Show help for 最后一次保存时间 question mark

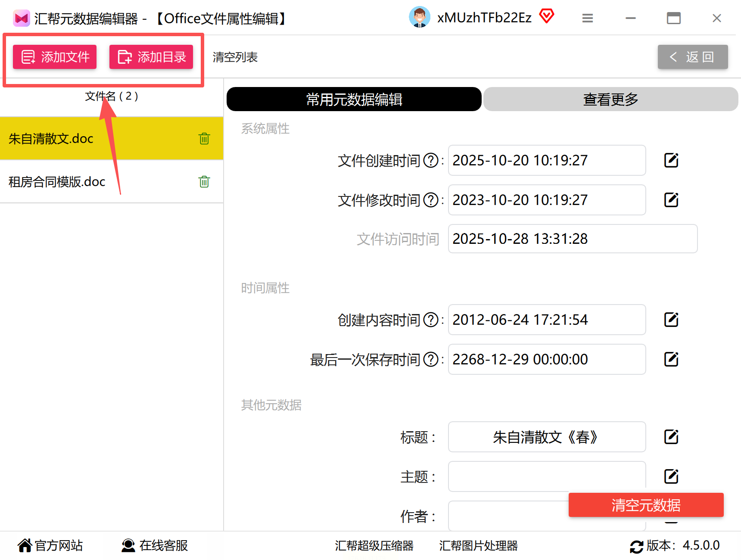coord(431,360)
